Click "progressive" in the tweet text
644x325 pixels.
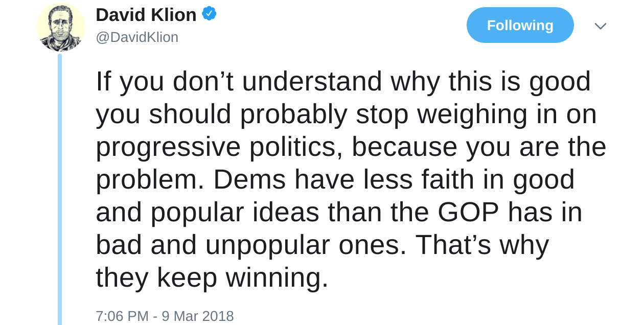coord(168,147)
